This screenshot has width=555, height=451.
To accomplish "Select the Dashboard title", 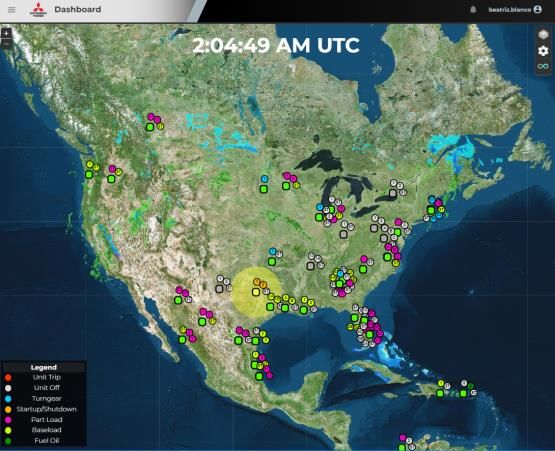I will pos(78,10).
